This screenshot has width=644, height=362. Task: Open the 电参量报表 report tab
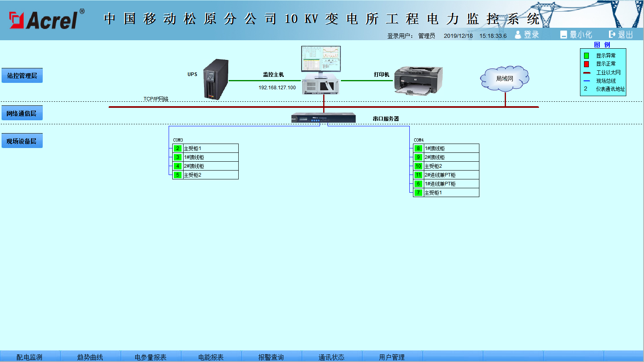click(151, 357)
